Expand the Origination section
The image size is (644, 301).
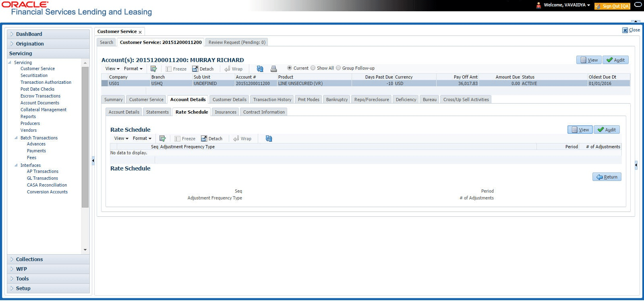pos(48,44)
